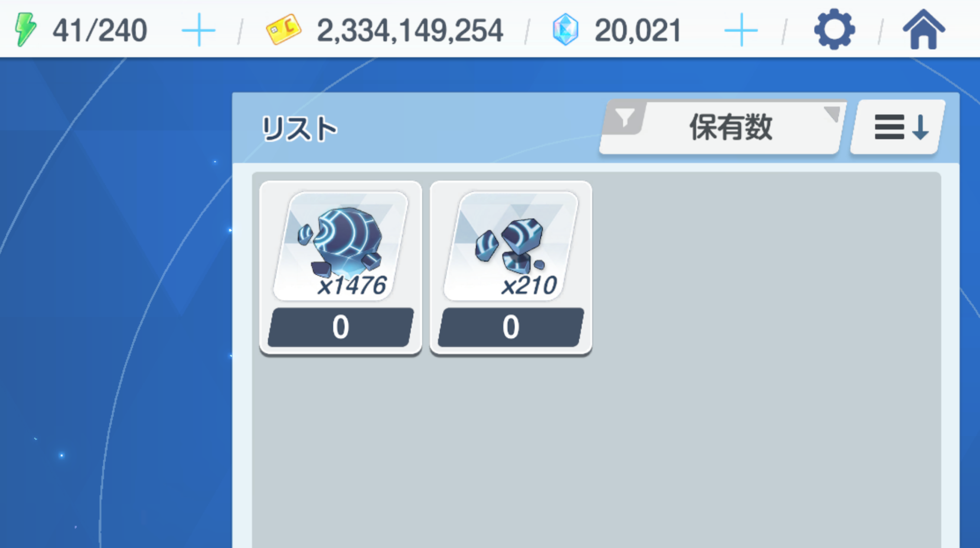The image size is (980, 548).
Task: Tap the count field under x1476 item
Action: (341, 327)
